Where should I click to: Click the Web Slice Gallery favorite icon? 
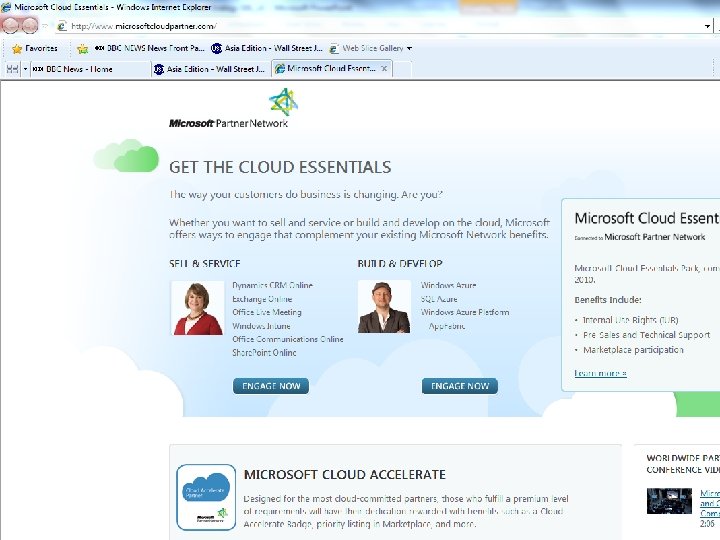click(x=334, y=48)
